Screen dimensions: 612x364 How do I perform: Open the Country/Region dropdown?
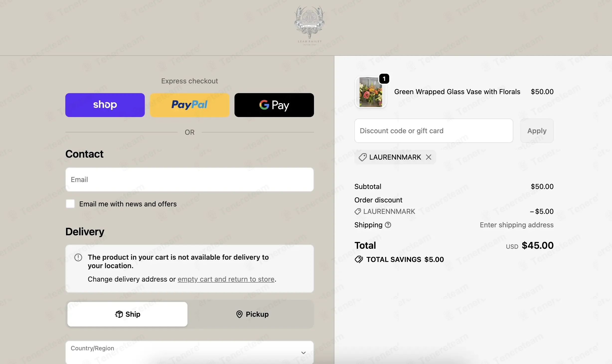pos(189,352)
